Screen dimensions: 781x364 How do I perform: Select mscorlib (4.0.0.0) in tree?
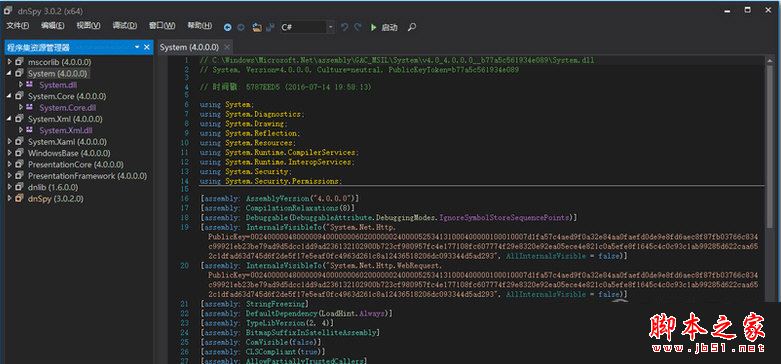pos(59,62)
